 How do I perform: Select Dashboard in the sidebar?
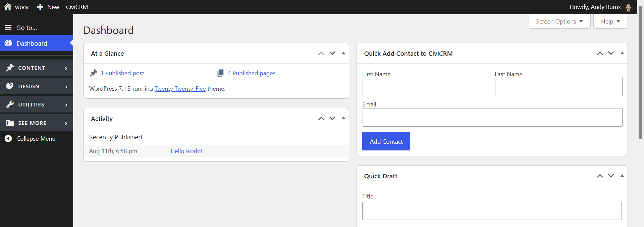click(37, 43)
